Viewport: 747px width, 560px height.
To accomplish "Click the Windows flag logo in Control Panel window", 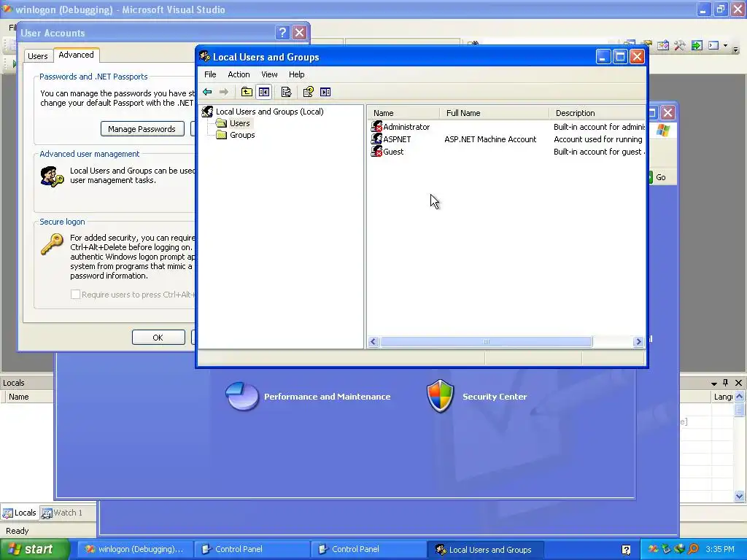I will [x=662, y=131].
